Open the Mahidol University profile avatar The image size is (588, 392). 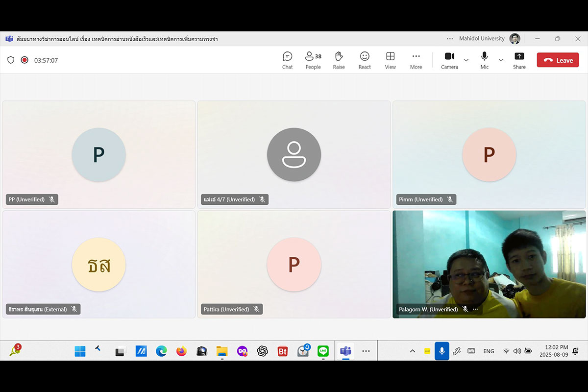(514, 39)
